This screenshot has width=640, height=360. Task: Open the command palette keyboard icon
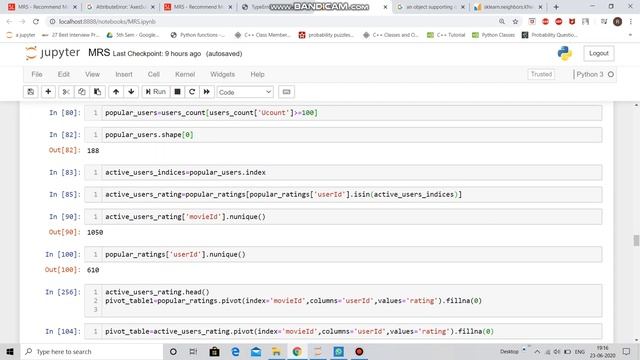click(x=287, y=92)
